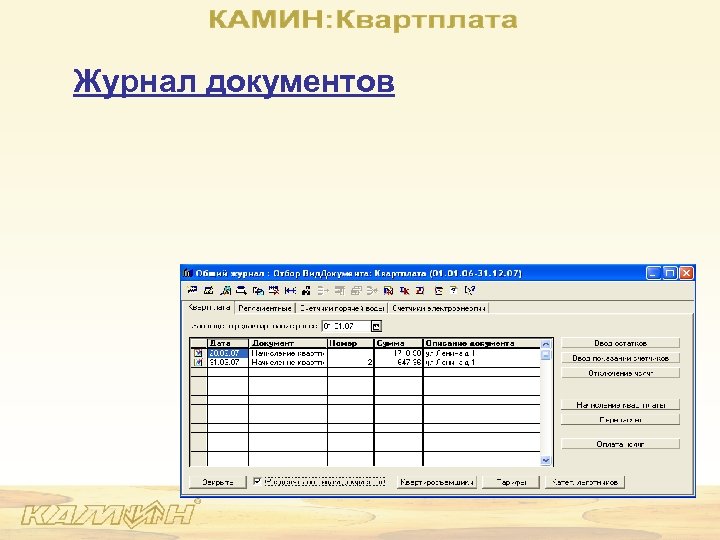Click the first toolbar icon for a new document
Image resolution: width=720 pixels, height=540 pixels.
click(x=192, y=290)
